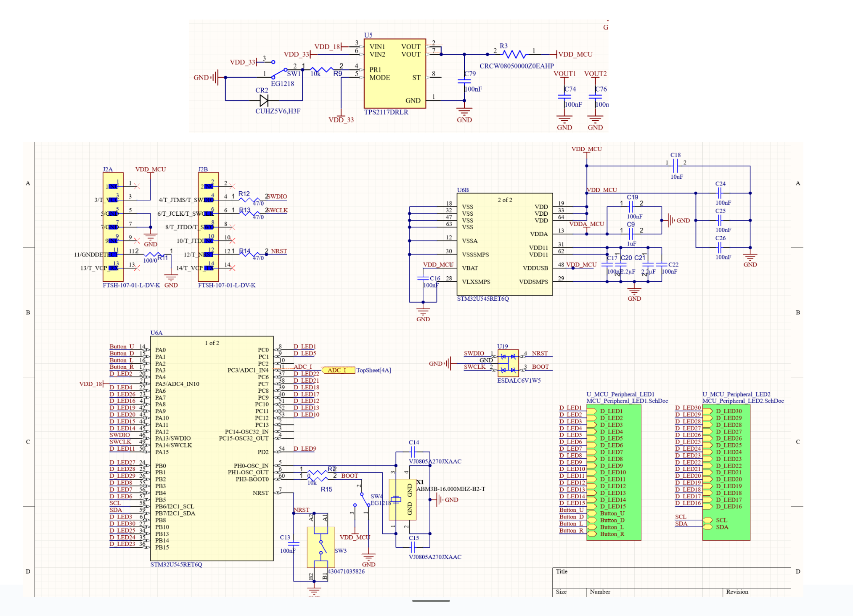This screenshot has width=853, height=616.
Task: Select the X1 crystal oscillator component
Action: 403,500
